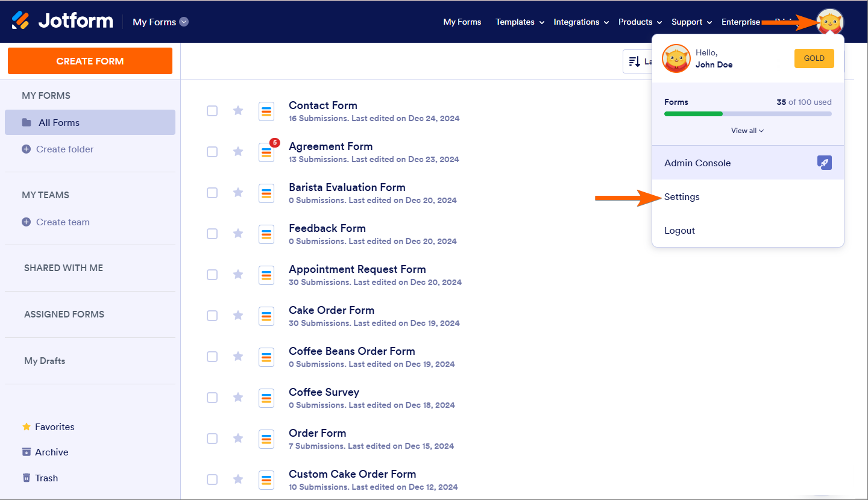
Task: Click the sort order icon
Action: pos(634,61)
